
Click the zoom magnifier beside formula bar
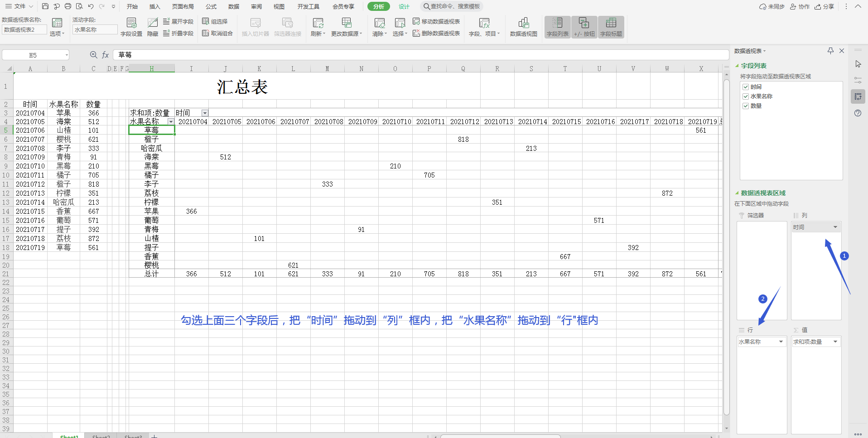tap(94, 55)
